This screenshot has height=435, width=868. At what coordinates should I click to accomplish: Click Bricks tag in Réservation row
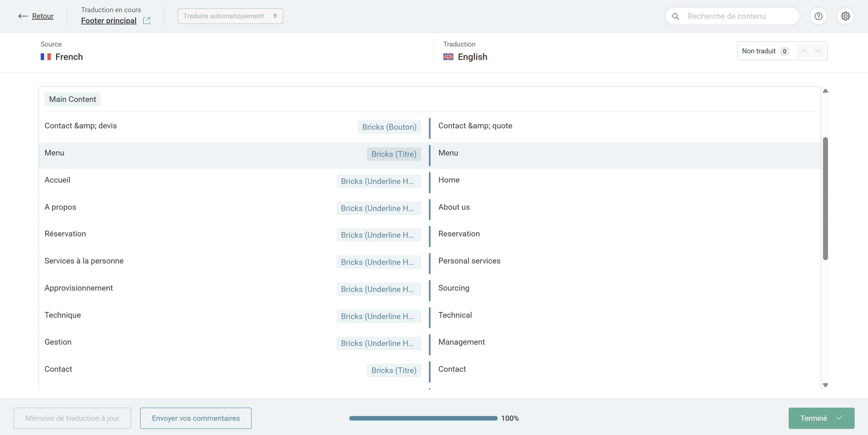pos(379,235)
